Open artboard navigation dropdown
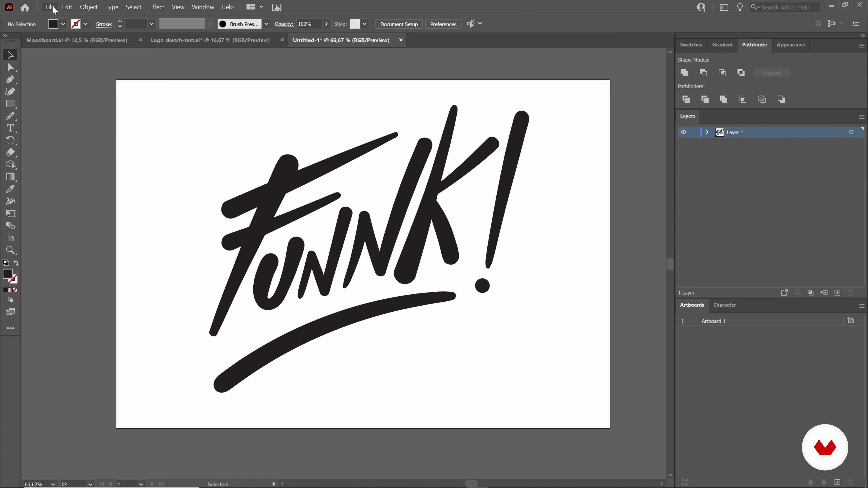 141,484
